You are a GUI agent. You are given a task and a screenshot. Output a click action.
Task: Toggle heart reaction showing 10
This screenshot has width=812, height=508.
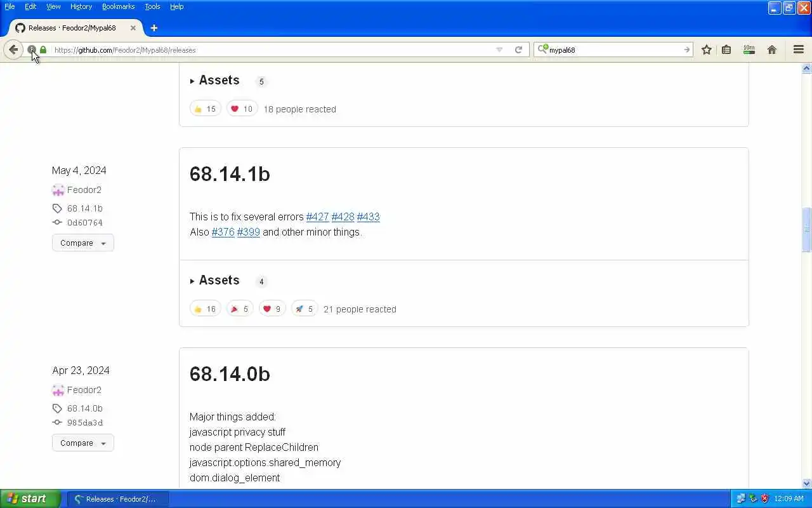tap(242, 109)
